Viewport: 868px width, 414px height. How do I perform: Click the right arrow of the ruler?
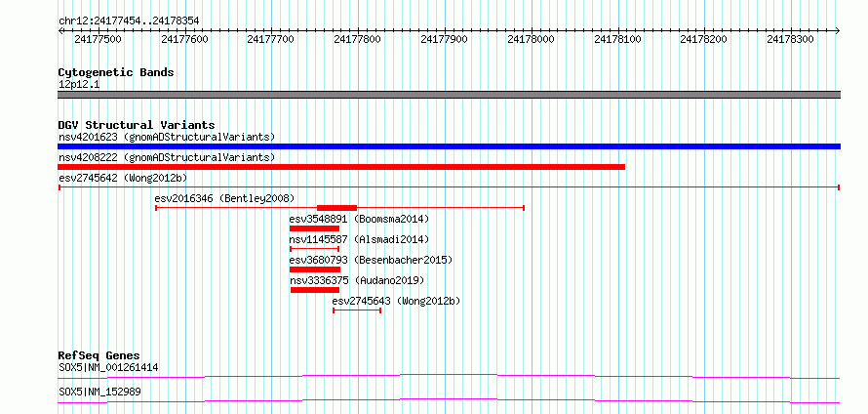pos(837,31)
